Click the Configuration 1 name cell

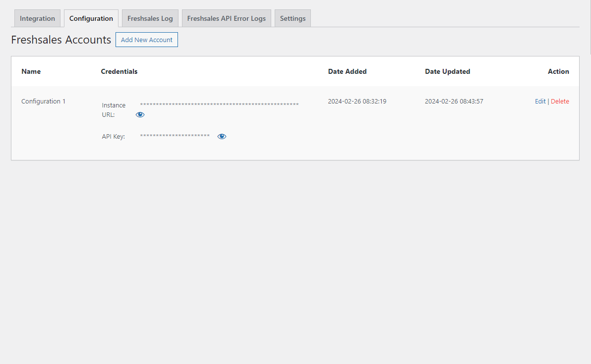click(x=43, y=101)
